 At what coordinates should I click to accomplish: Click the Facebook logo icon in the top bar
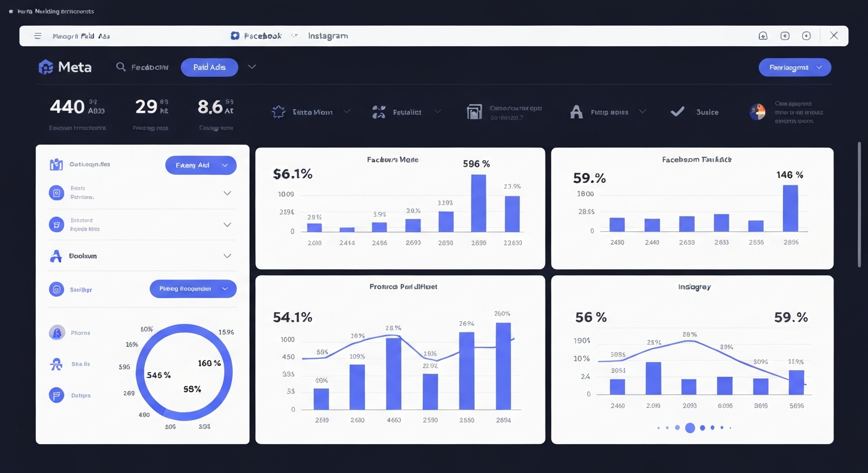click(234, 36)
